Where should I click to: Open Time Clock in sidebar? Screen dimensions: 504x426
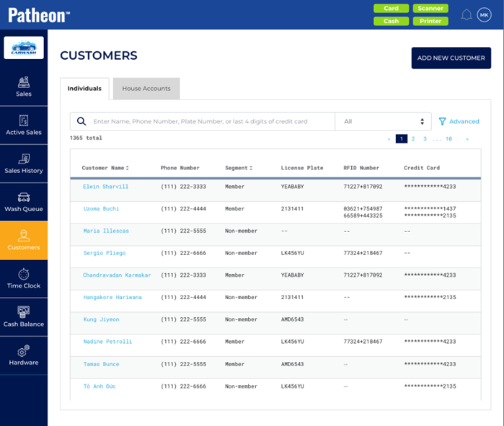coord(24,274)
